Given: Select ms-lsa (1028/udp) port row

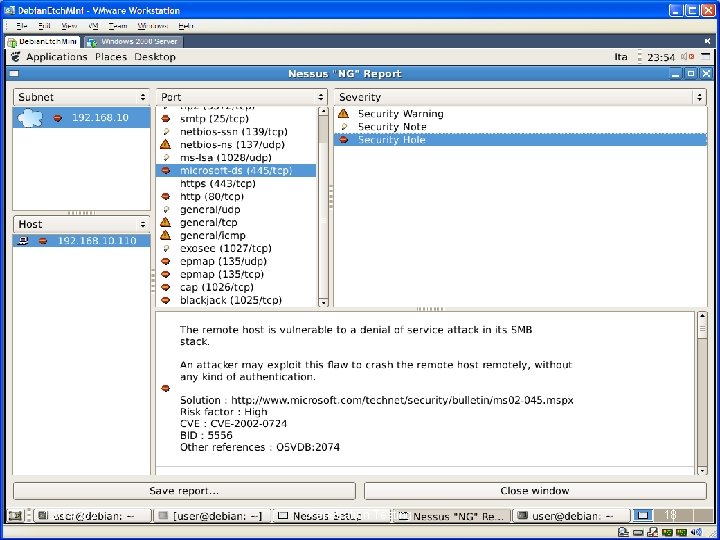Looking at the screenshot, I should tap(236, 158).
